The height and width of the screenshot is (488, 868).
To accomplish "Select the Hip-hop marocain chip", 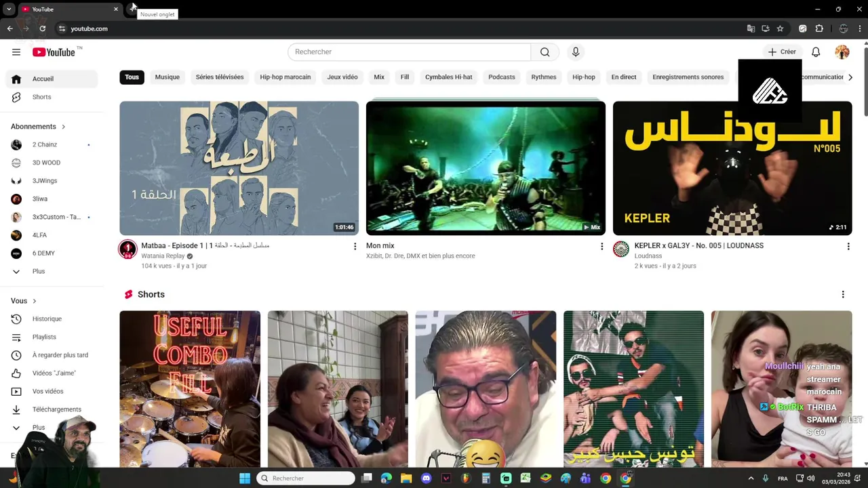I will pos(285,77).
